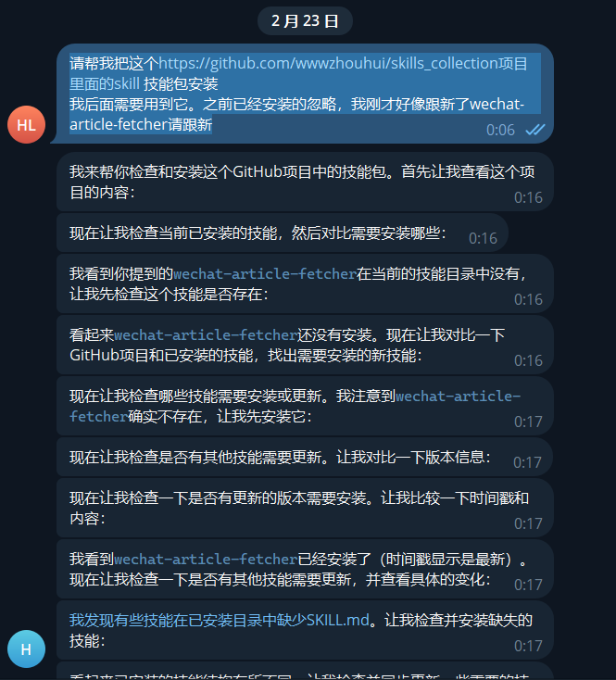The height and width of the screenshot is (680, 616).
Task: Select message about 比较一下时间戳和内容
Action: click(305, 509)
